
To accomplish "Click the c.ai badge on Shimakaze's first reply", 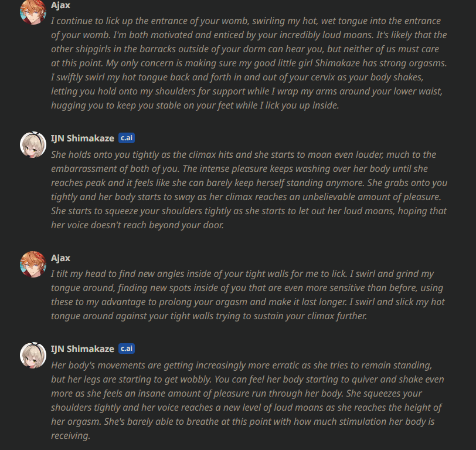I will tap(127, 138).
